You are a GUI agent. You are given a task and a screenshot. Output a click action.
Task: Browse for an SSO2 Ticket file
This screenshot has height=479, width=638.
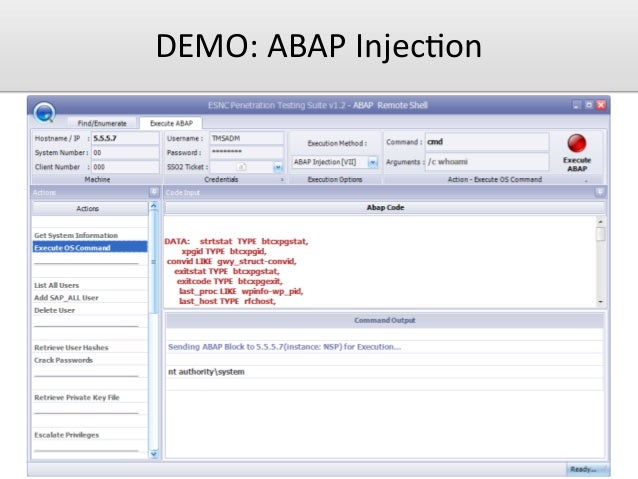click(x=241, y=167)
